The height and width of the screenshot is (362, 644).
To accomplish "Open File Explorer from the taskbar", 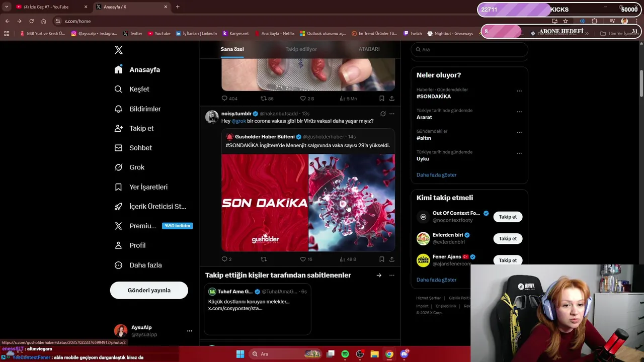I will click(374, 354).
